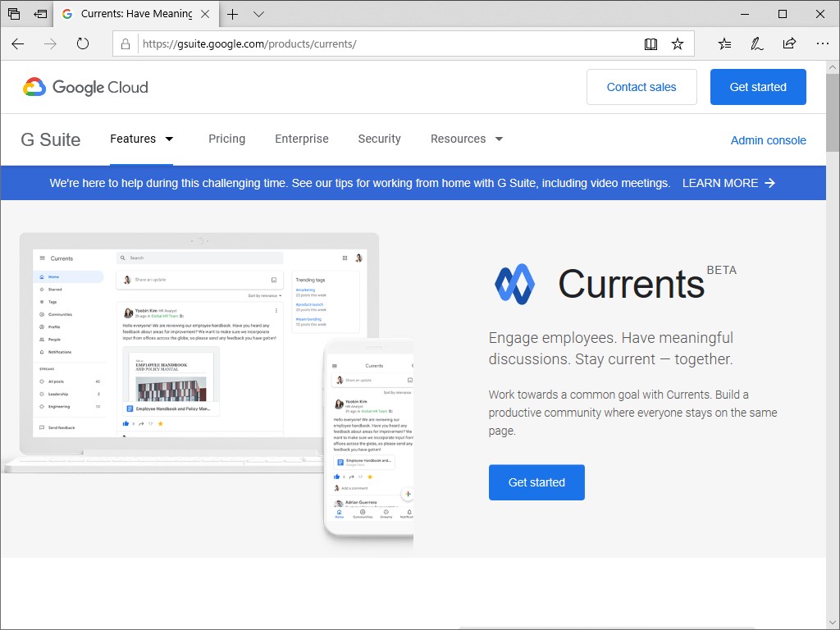
Task: Click the Get started button
Action: [x=758, y=86]
